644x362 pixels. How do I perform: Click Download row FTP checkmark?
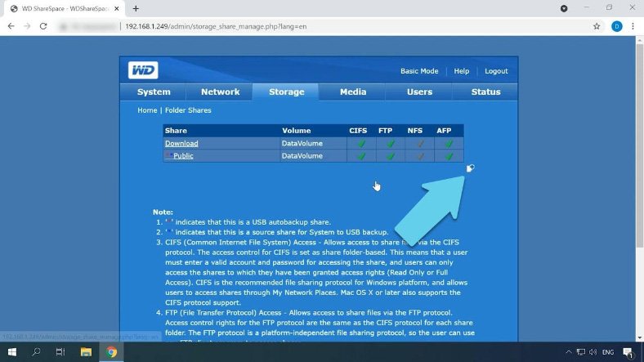coord(391,144)
